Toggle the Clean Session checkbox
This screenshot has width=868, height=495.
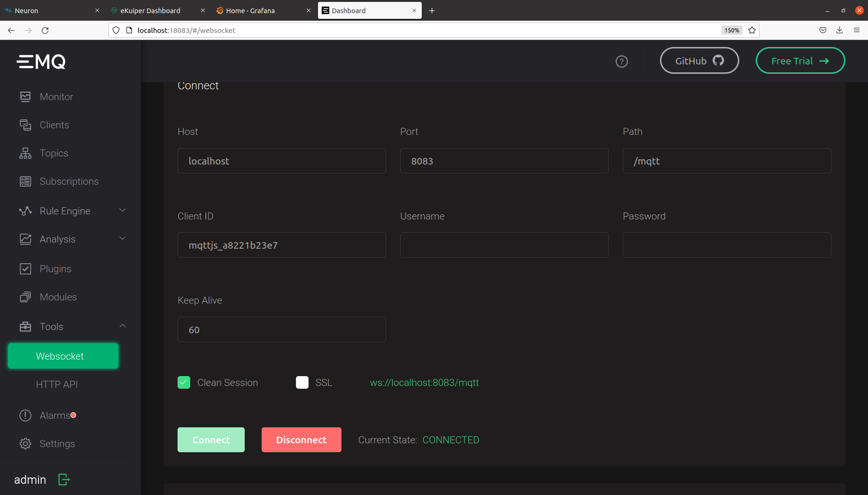[x=184, y=383]
